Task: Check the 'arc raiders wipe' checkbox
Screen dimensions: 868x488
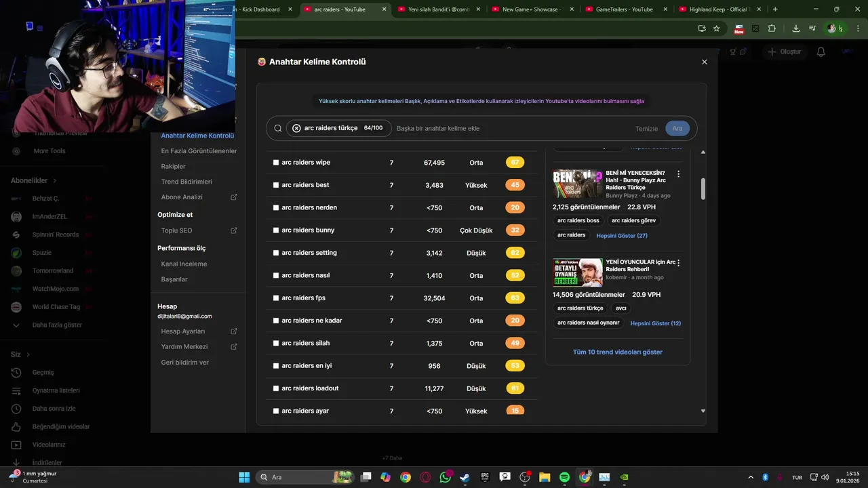Action: [x=276, y=163]
